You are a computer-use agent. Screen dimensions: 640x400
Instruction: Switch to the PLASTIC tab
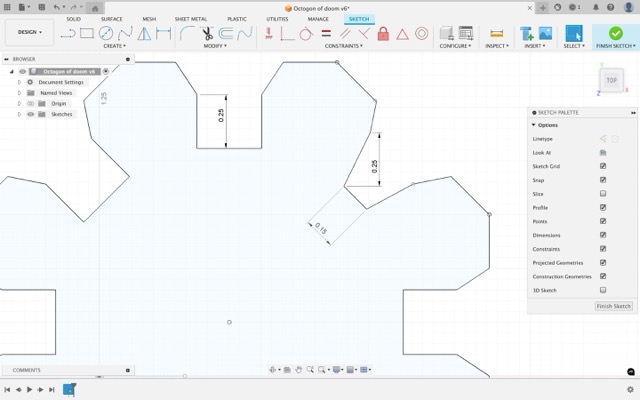pyautogui.click(x=237, y=19)
